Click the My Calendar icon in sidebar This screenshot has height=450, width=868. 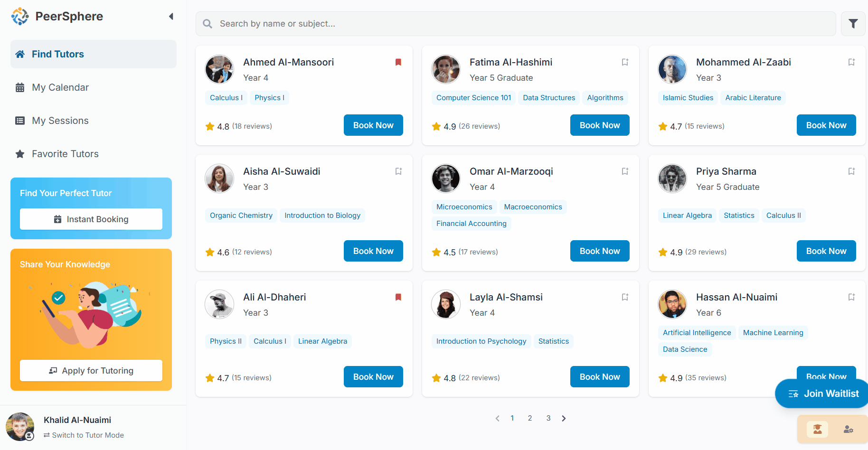(x=20, y=87)
